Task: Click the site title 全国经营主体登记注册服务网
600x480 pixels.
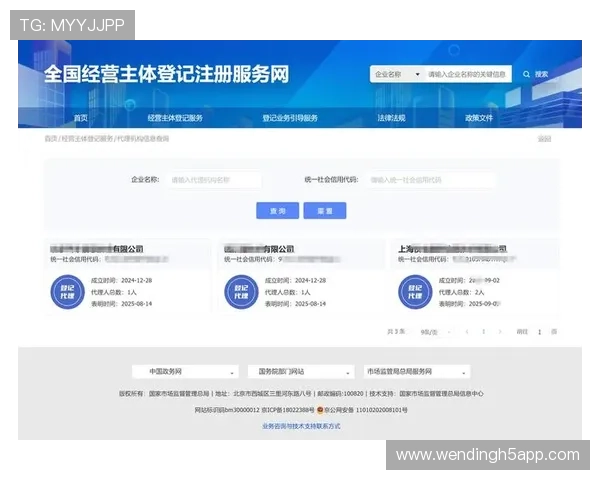Action: point(166,74)
